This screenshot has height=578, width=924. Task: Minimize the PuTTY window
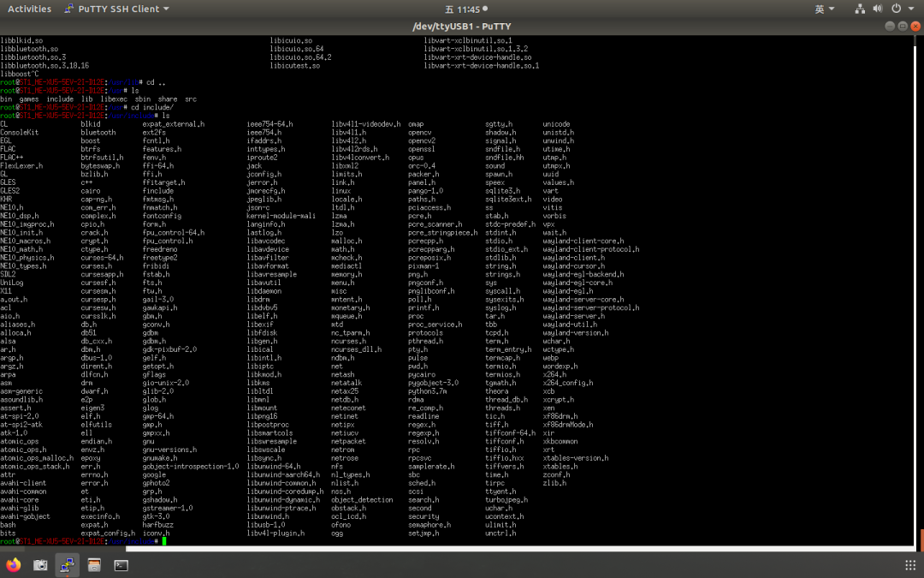click(890, 26)
